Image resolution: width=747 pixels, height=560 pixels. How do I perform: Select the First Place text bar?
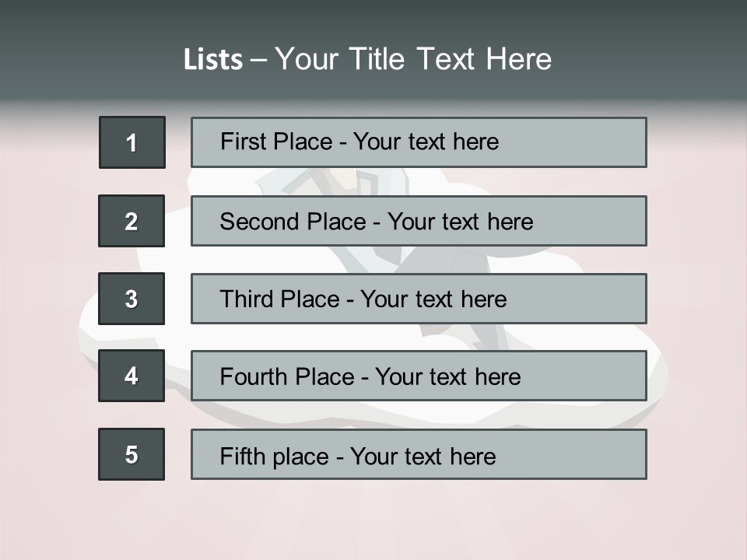point(419,142)
